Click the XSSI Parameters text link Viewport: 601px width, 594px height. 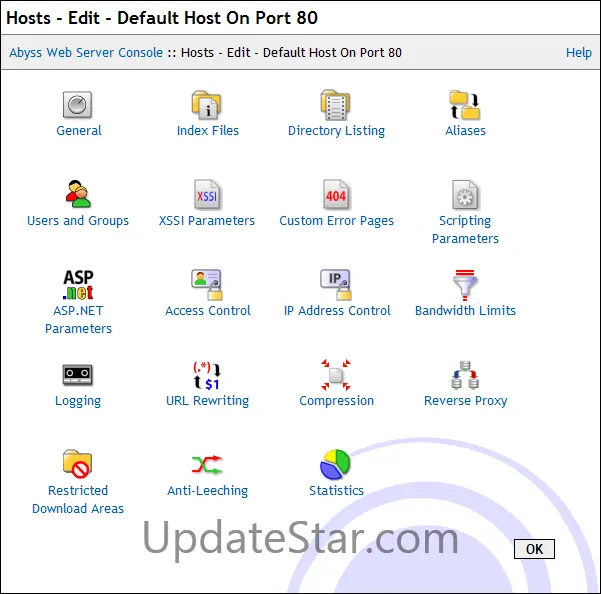207,221
